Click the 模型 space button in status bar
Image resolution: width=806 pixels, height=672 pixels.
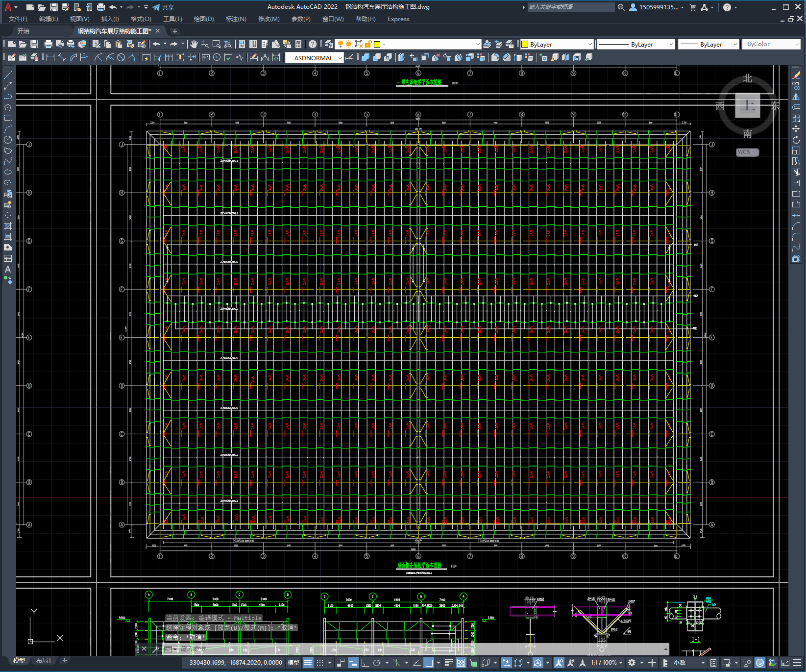tap(293, 663)
